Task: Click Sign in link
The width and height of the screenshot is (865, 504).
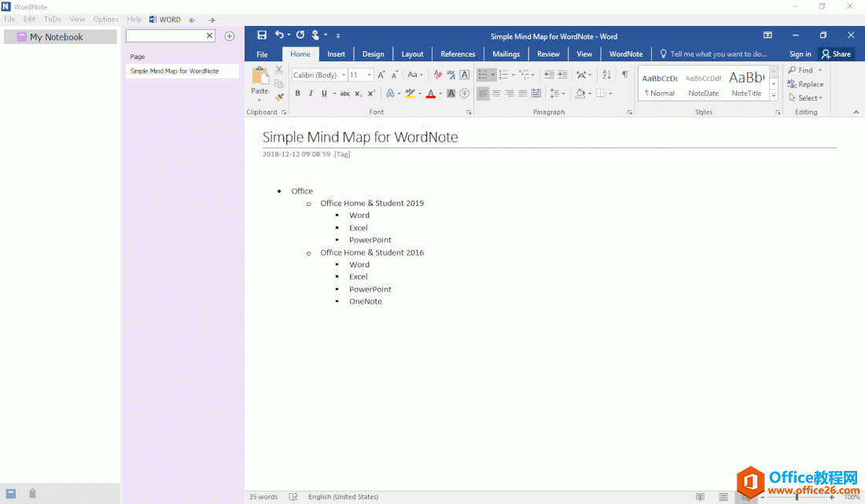Action: 800,54
